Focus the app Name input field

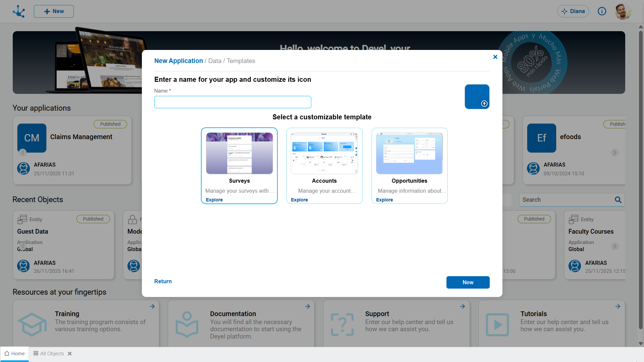[233, 102]
